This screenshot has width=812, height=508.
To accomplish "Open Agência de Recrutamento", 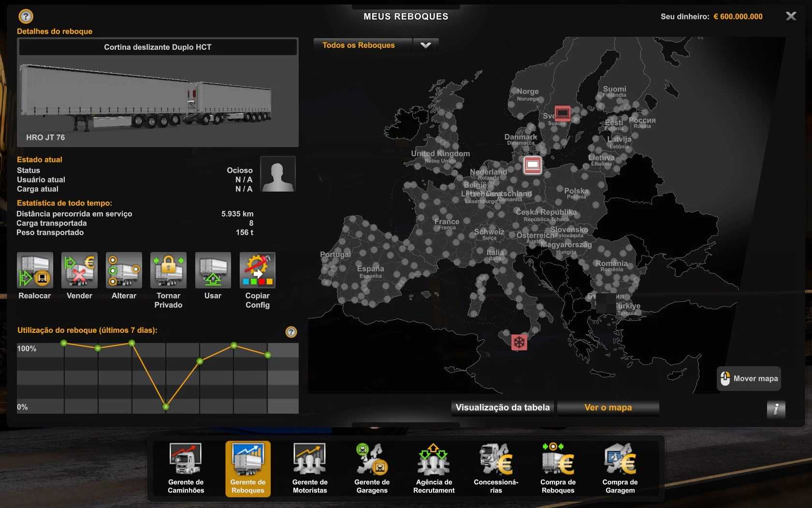I will (434, 468).
